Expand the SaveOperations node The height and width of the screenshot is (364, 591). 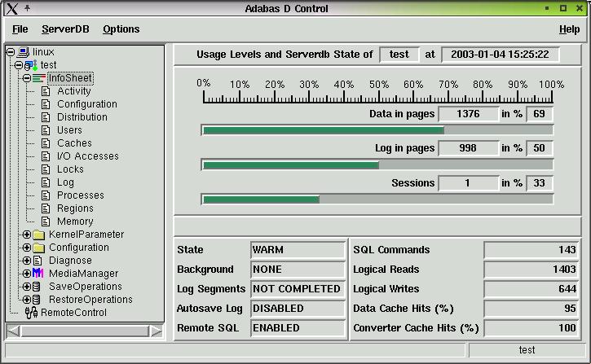[x=26, y=287]
